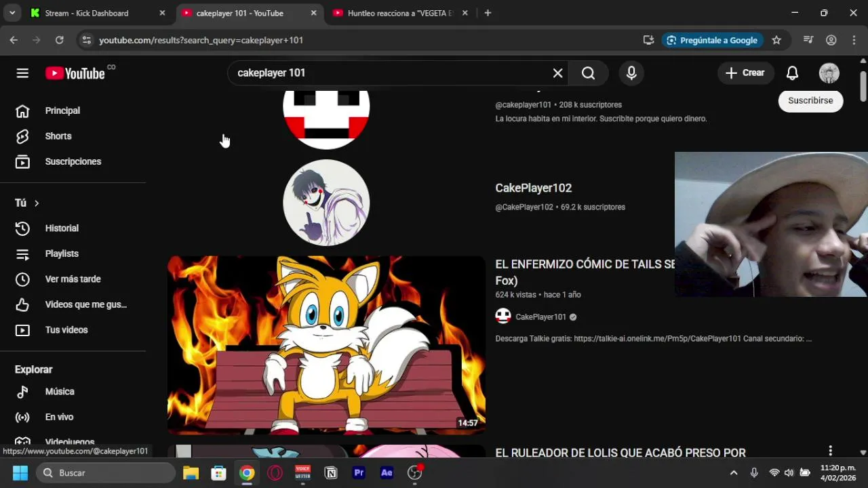Close the Huntleo reacciona tab
The width and height of the screenshot is (868, 488).
[465, 13]
